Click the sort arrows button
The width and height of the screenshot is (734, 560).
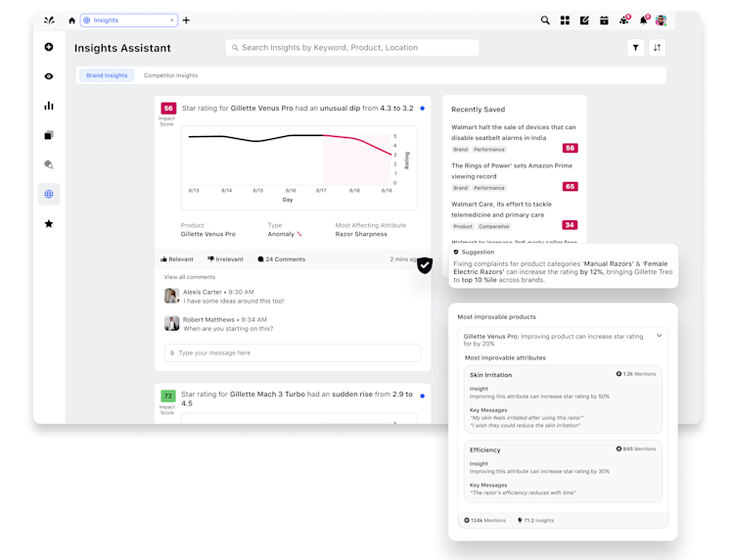[x=658, y=47]
